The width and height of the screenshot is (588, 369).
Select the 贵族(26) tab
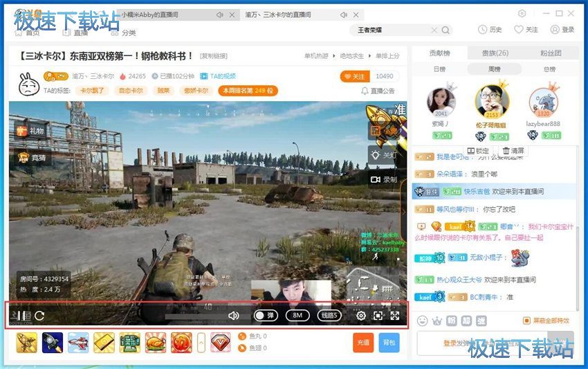(x=495, y=53)
